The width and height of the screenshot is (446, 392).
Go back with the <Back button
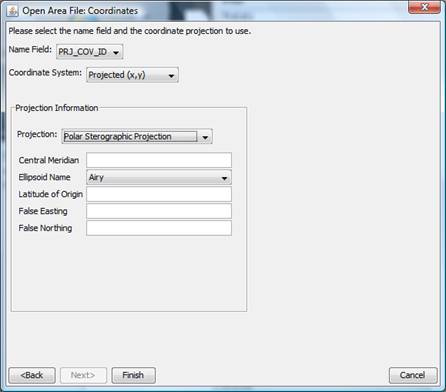(32, 375)
